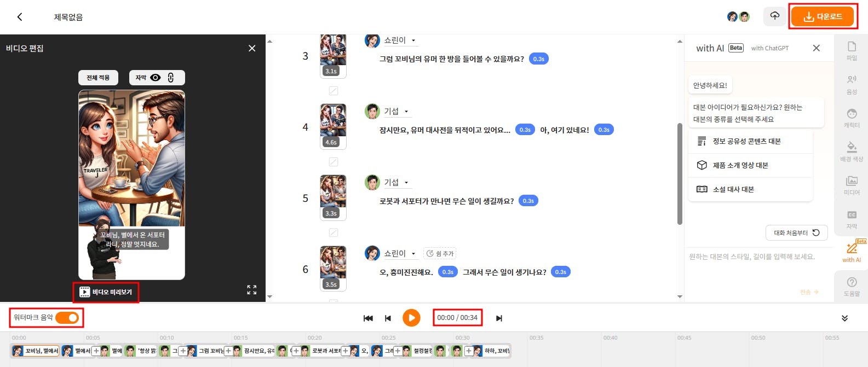Select timeline clip 로봇과 서포터
The image size is (868, 367).
[x=321, y=351]
